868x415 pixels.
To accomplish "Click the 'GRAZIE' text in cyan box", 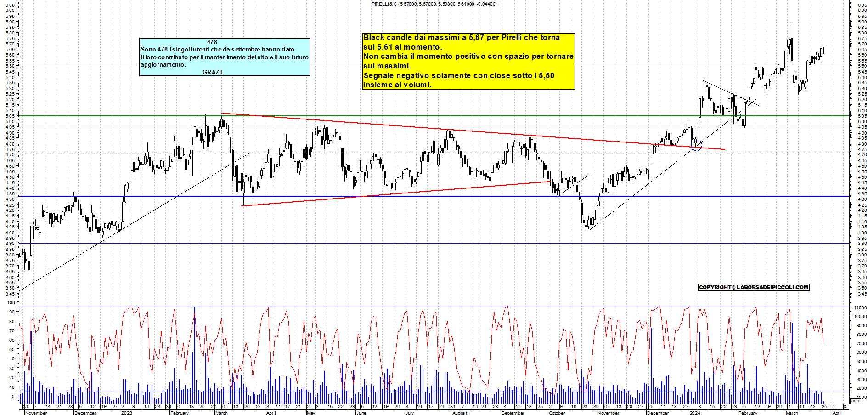I will 213,72.
